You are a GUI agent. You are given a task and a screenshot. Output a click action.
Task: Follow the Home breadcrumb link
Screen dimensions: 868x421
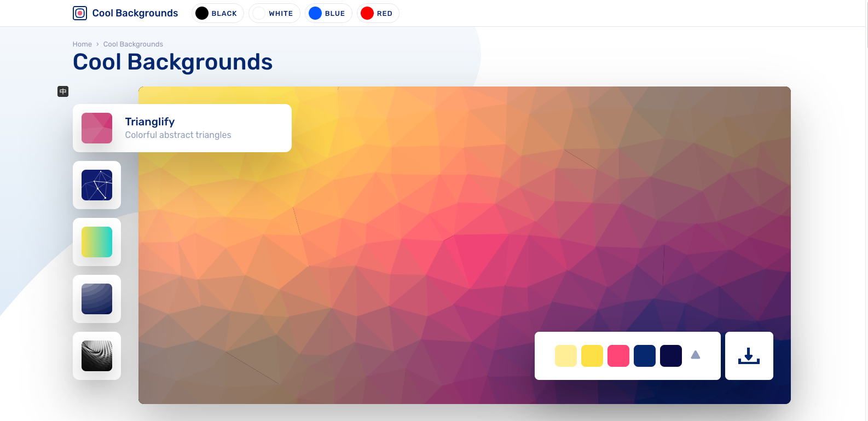pyautogui.click(x=82, y=44)
